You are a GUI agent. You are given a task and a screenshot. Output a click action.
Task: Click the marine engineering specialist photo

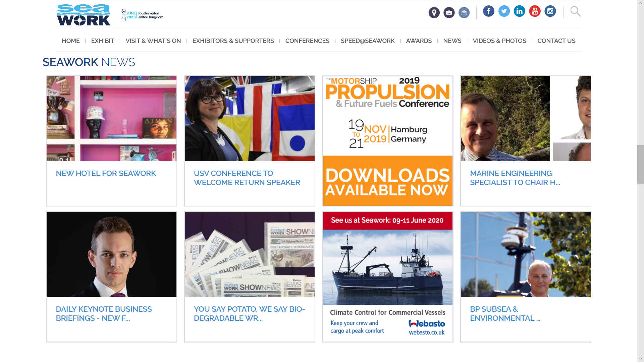[x=526, y=119]
